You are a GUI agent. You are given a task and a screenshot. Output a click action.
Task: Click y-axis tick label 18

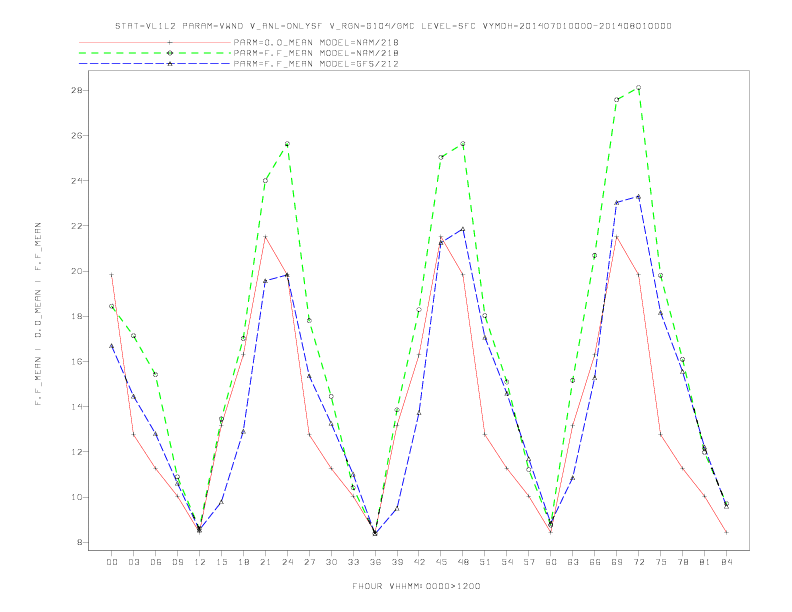point(77,316)
